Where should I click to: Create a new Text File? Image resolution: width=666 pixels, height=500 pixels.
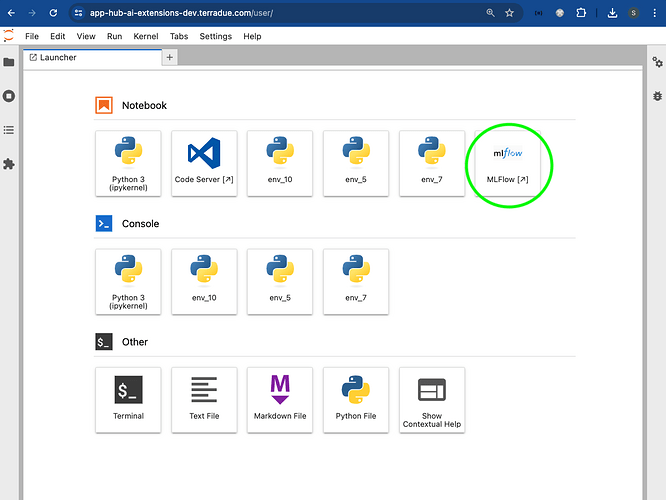204,398
